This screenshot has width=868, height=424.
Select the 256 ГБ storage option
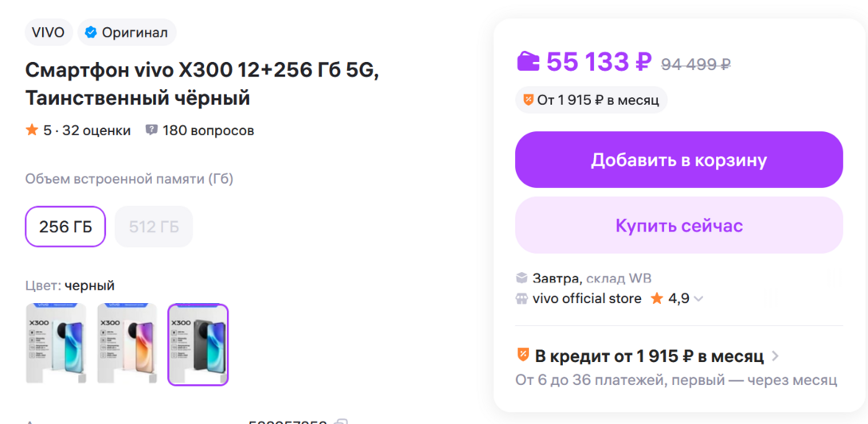pyautogui.click(x=65, y=227)
